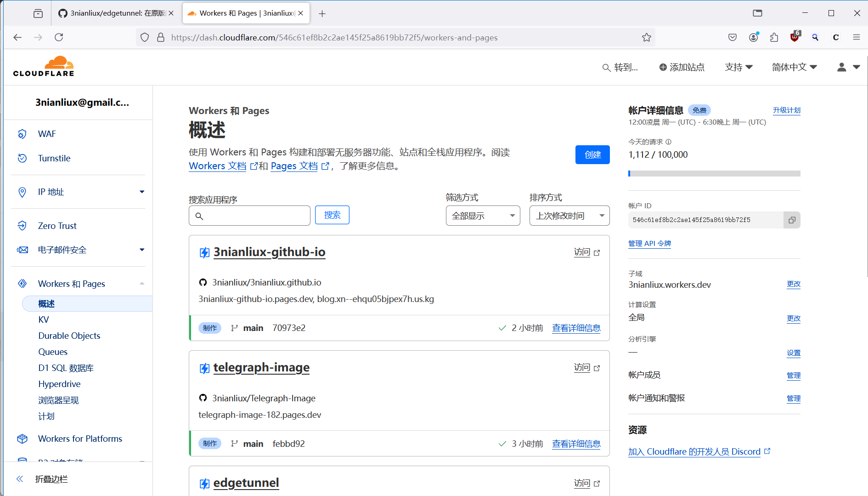The height and width of the screenshot is (496, 868).
Task: Click GitHub icon beside 3nianliux/Telegraph-Image
Action: click(203, 398)
